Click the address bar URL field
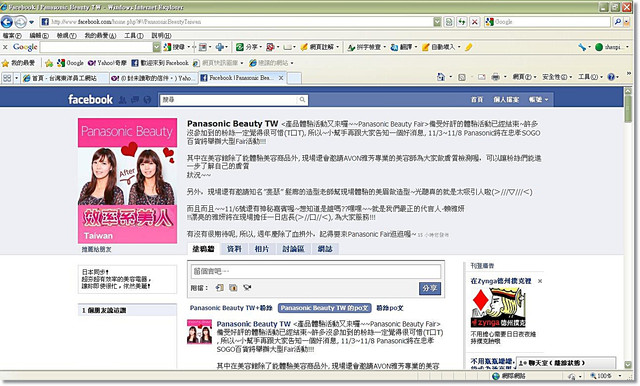The height and width of the screenshot is (386, 640). click(x=237, y=22)
